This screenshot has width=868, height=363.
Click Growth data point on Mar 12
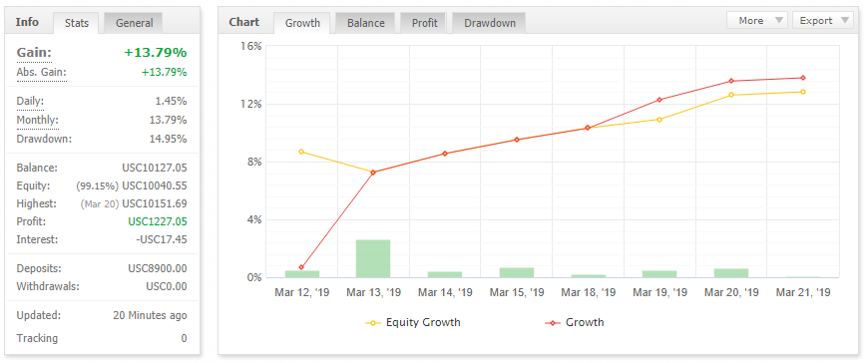point(301,267)
